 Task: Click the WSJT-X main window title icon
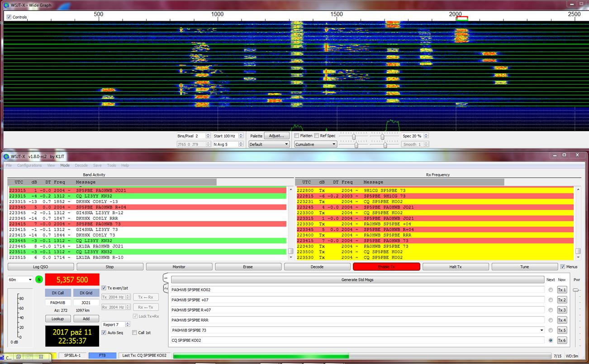(6, 156)
